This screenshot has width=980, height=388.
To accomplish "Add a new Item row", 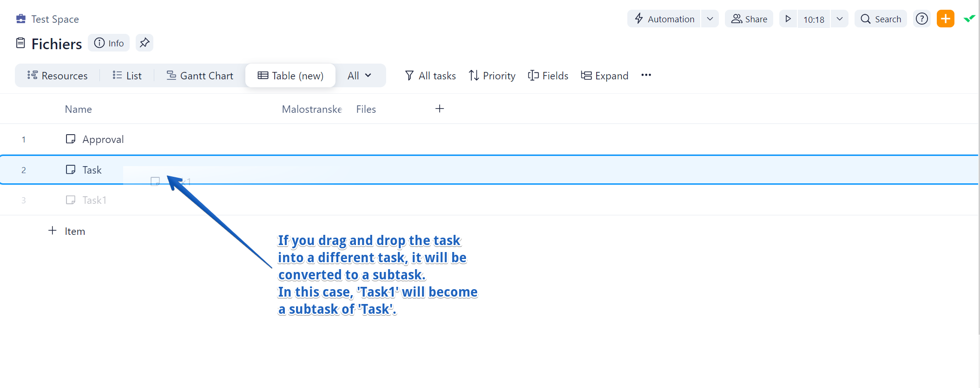I will click(x=67, y=231).
